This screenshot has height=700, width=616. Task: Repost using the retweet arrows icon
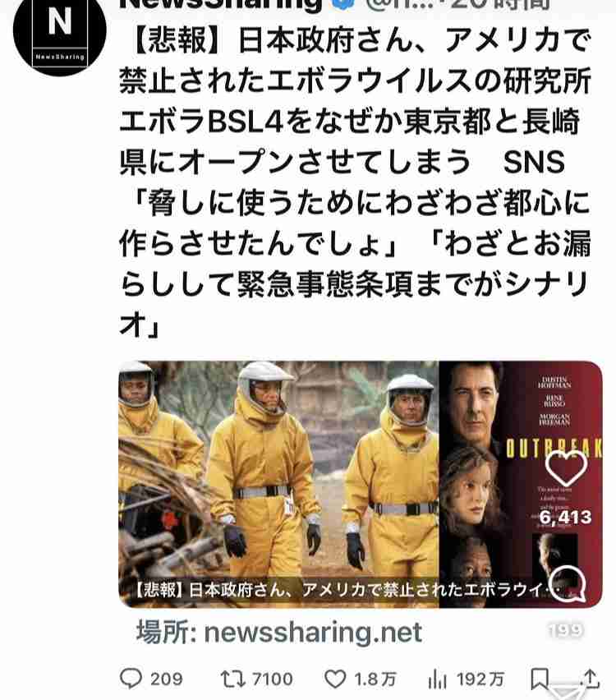(233, 679)
